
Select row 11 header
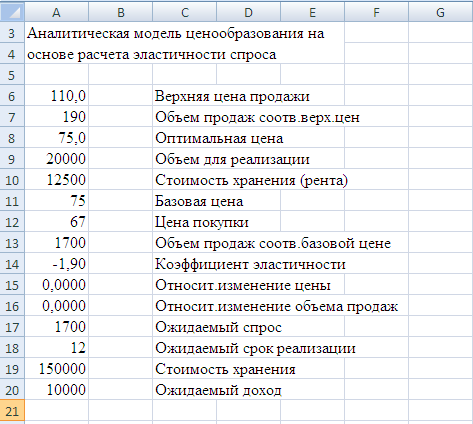(x=12, y=201)
